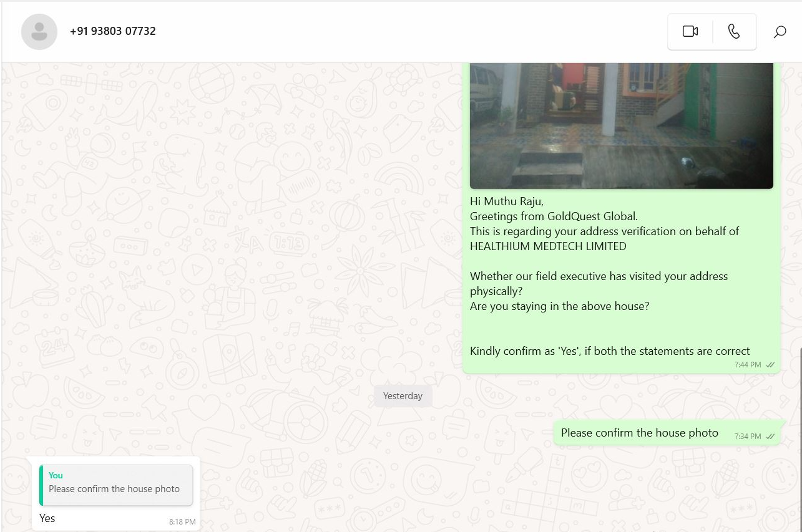Click 'You' label in quoted reply
This screenshot has height=532, width=802.
[x=56, y=475]
